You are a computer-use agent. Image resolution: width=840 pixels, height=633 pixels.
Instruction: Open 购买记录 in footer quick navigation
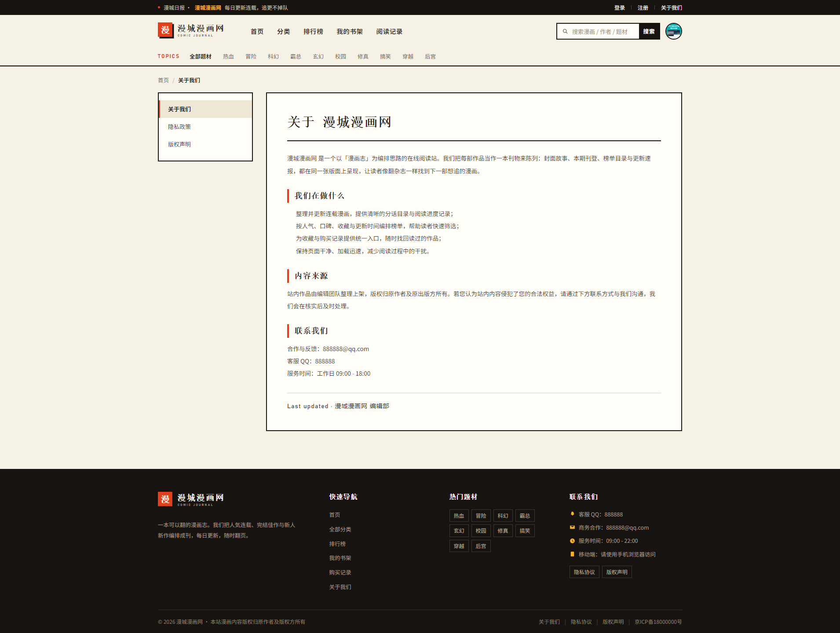(x=340, y=573)
